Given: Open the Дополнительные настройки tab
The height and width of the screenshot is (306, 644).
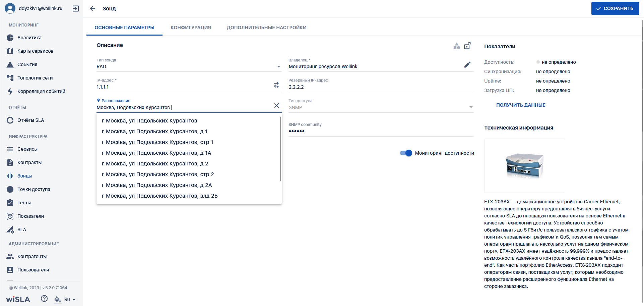Looking at the screenshot, I should click(267, 28).
